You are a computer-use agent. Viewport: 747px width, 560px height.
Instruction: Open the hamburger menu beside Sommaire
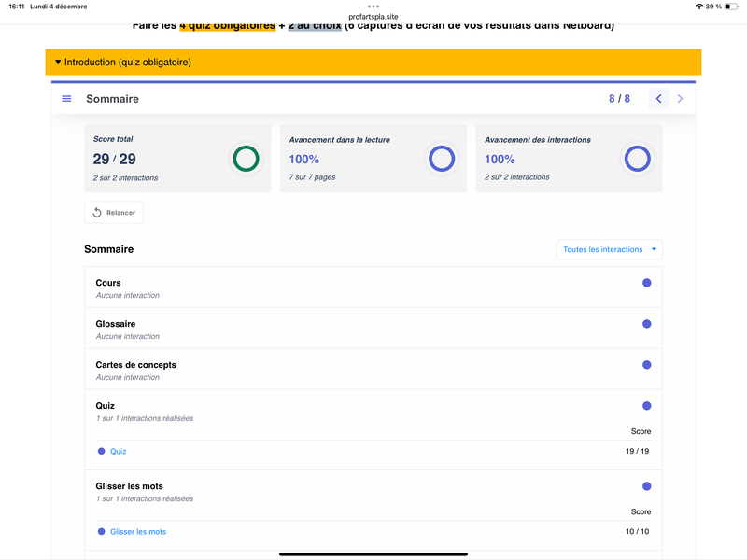66,99
